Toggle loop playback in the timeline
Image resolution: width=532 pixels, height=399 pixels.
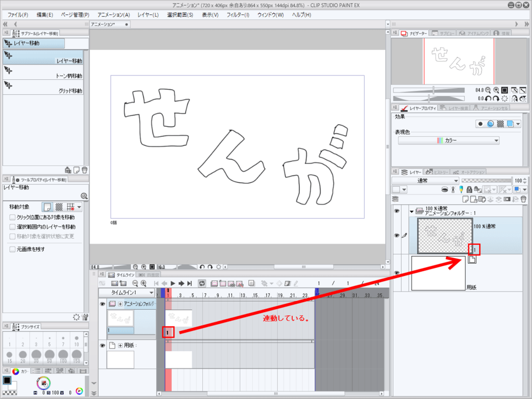(202, 283)
